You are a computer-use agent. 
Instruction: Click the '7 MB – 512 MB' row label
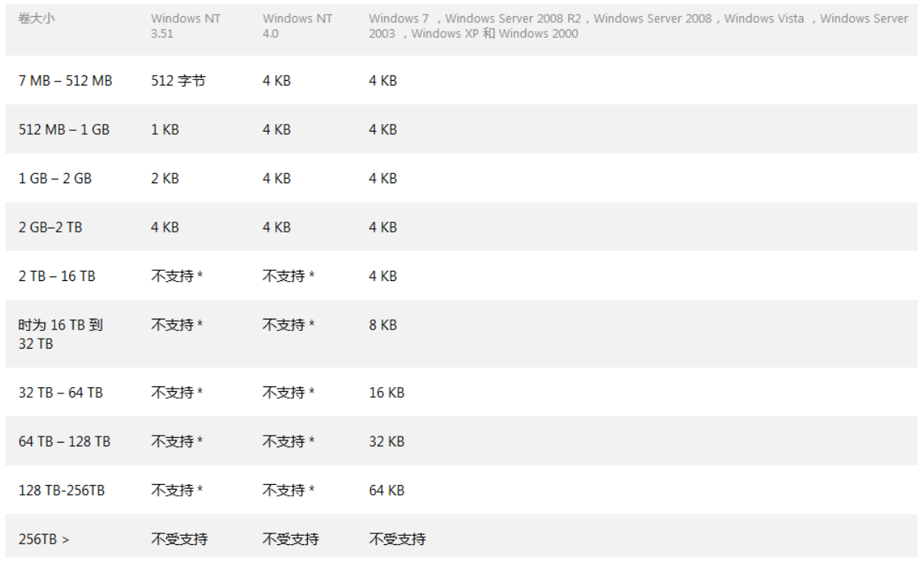[65, 80]
